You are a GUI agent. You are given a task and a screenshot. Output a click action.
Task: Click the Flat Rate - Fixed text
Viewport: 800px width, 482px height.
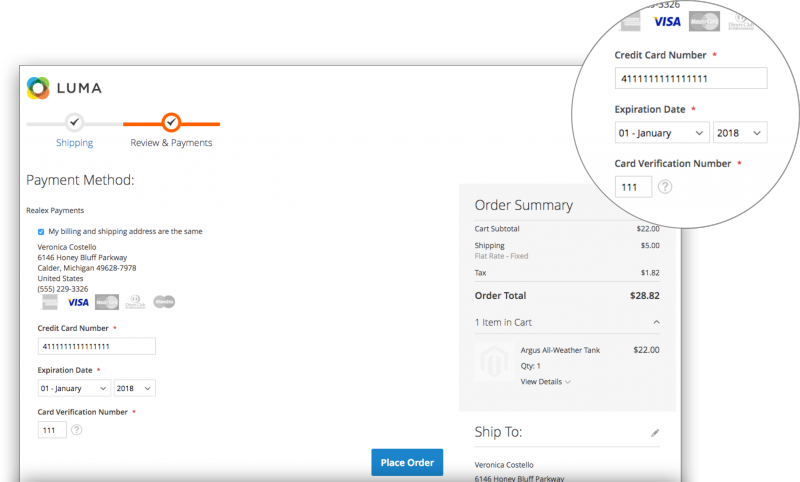pos(501,256)
